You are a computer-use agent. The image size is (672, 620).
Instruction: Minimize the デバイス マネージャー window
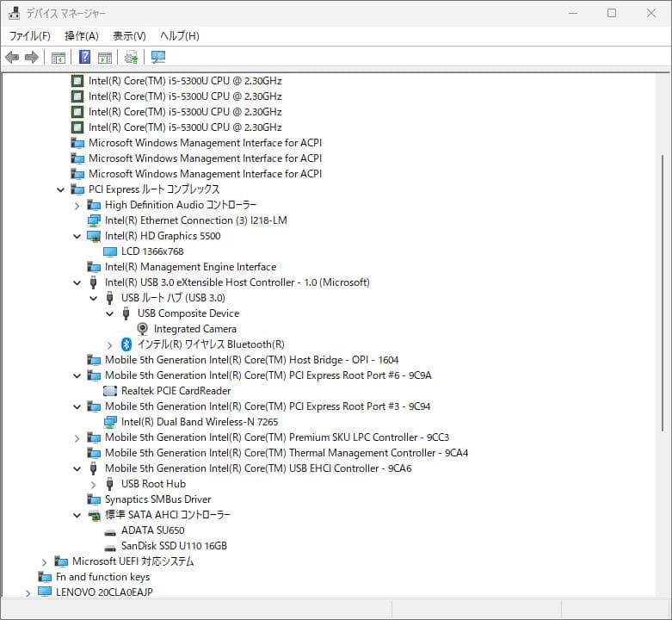573,13
